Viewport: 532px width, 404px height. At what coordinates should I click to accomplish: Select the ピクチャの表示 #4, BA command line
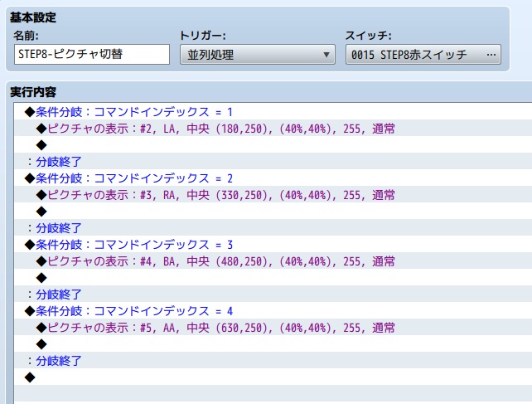[x=273, y=261]
